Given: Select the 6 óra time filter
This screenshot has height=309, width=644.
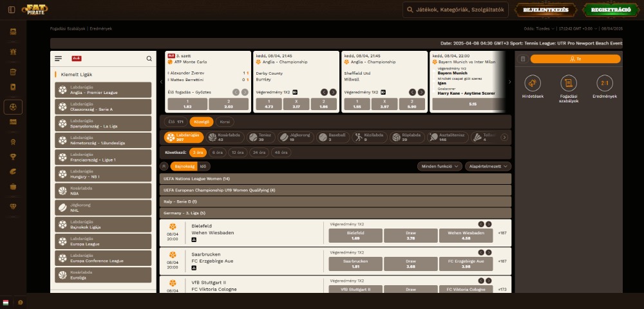Looking at the screenshot, I should (x=217, y=153).
